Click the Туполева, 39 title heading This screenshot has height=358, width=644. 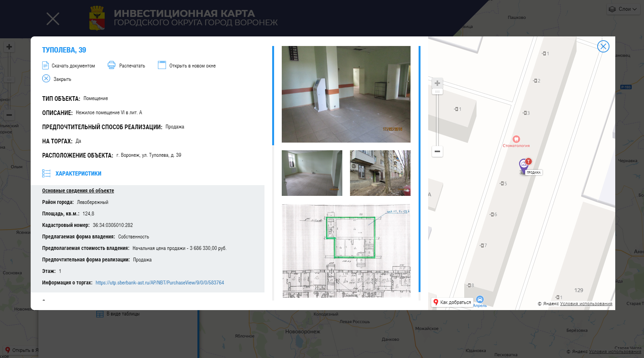tap(64, 50)
